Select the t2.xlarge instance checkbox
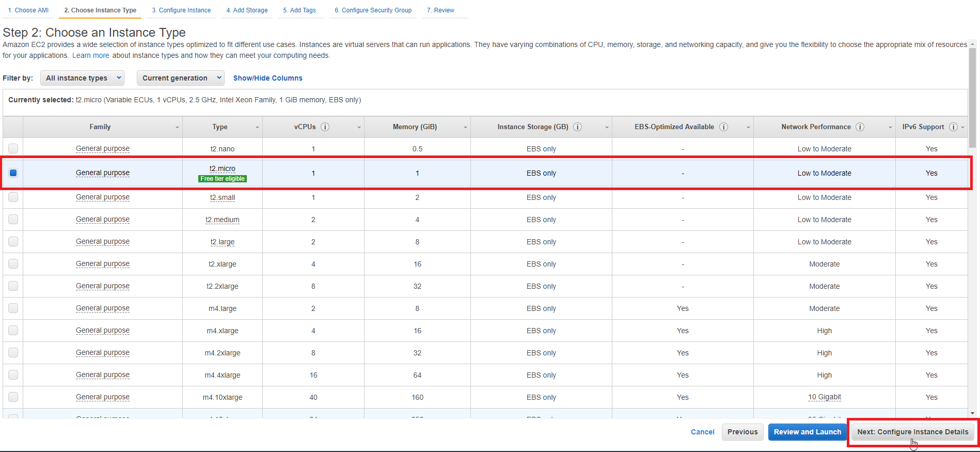Image resolution: width=980 pixels, height=452 pixels. pos(13,263)
